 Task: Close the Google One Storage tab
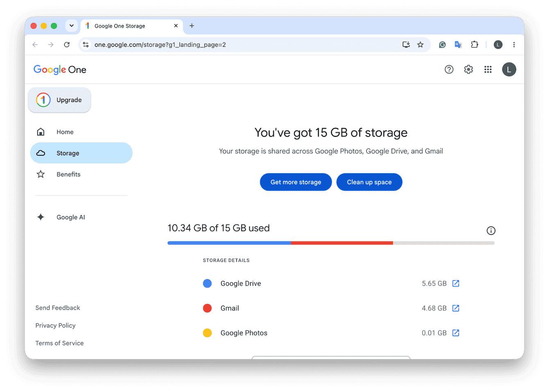click(x=176, y=26)
